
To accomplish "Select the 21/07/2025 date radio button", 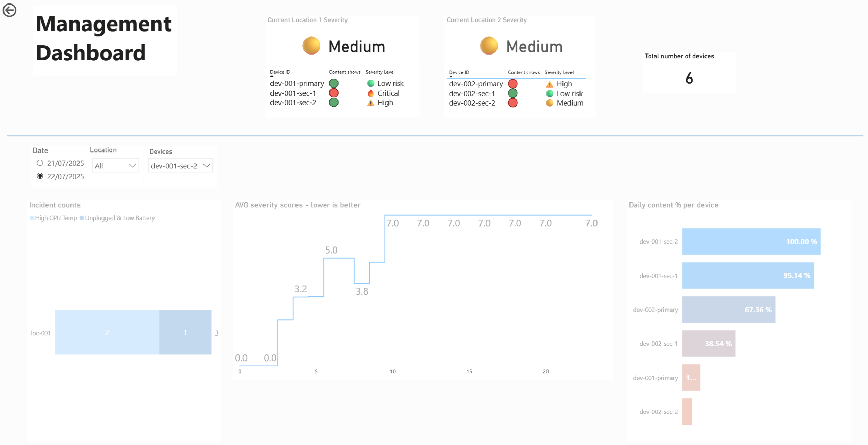I will (x=40, y=163).
